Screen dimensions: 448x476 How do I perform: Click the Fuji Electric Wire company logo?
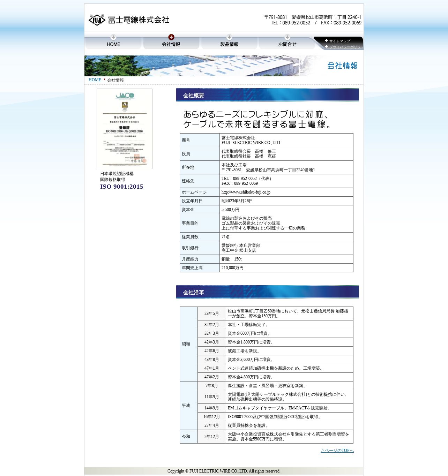(129, 20)
